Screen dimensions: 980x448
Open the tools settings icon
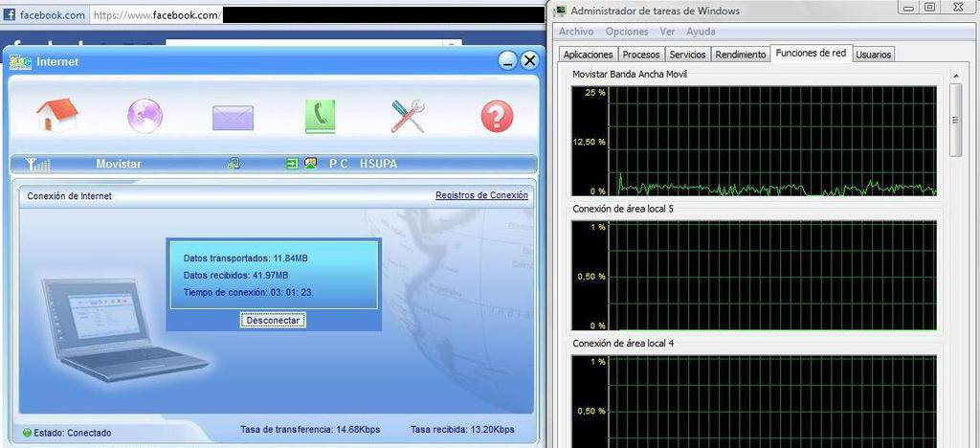click(408, 116)
